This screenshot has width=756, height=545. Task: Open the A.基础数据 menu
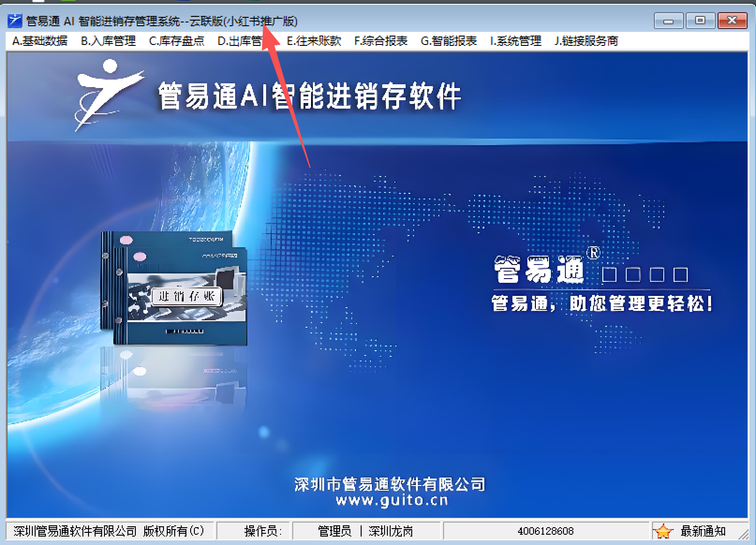40,41
